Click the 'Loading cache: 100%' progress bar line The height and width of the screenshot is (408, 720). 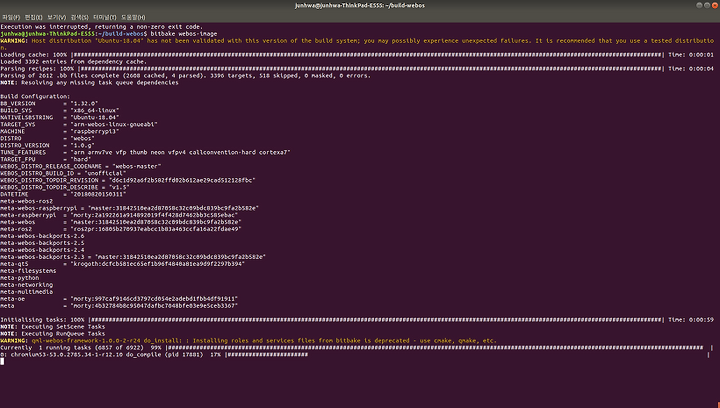click(357, 55)
